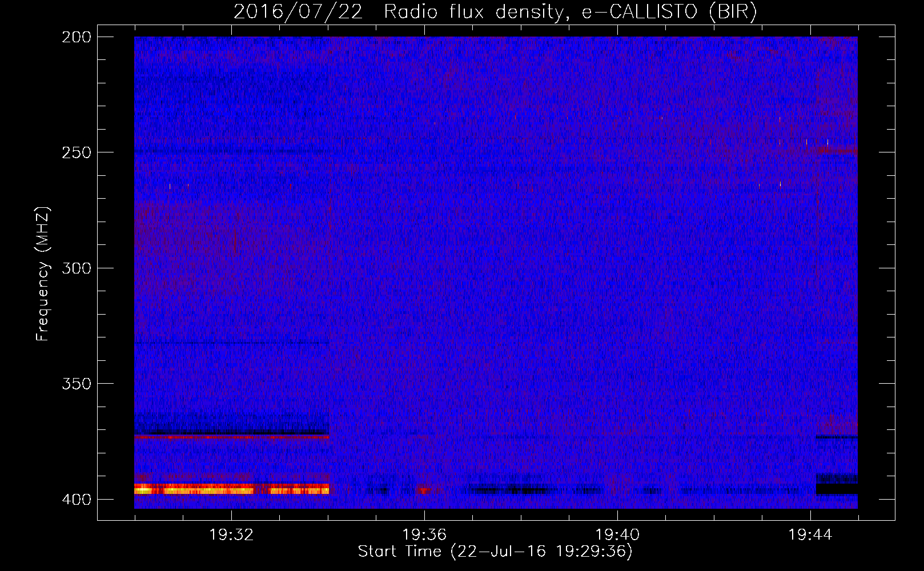Click the bright yellow emission band near 400 MHz
924x571 pixels.
(232, 489)
